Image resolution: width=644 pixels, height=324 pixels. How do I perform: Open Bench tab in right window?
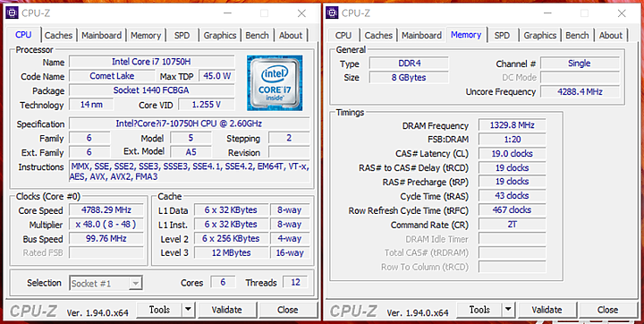point(577,36)
